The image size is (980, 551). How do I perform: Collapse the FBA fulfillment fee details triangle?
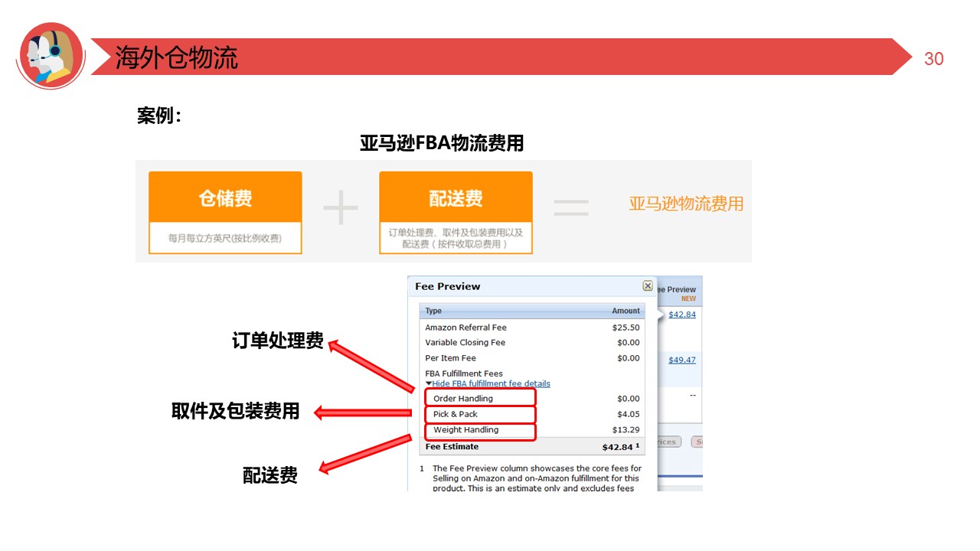point(429,383)
